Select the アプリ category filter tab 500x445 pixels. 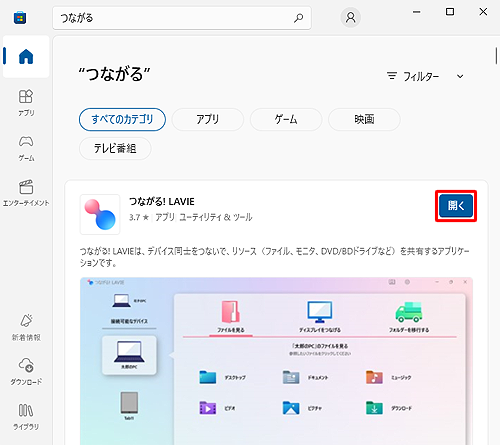pyautogui.click(x=208, y=119)
